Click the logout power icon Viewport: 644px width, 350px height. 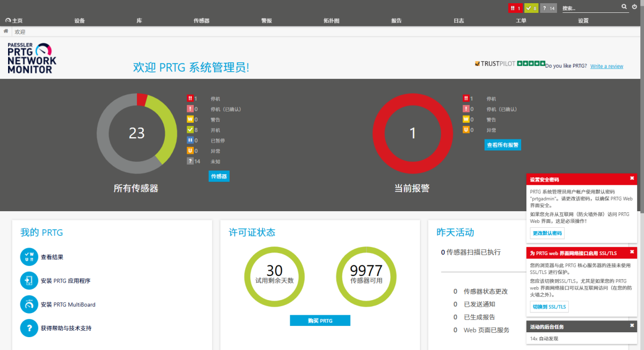pos(634,7)
